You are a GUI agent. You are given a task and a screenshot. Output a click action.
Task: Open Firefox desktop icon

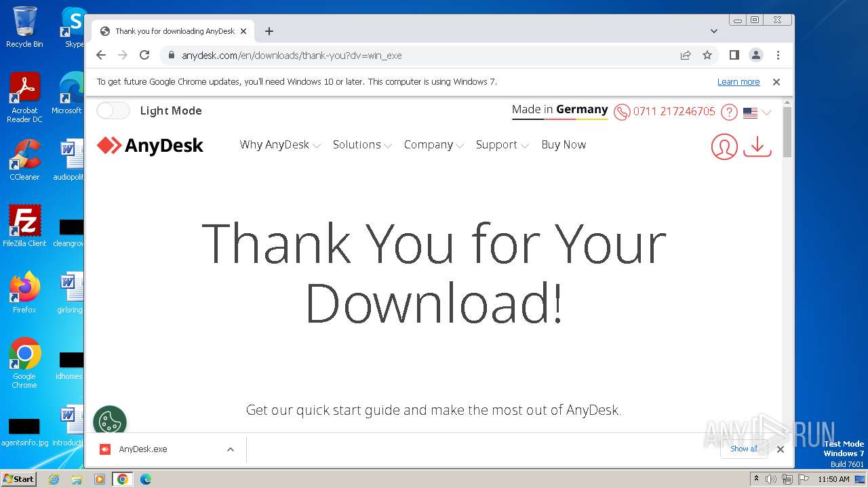click(24, 293)
